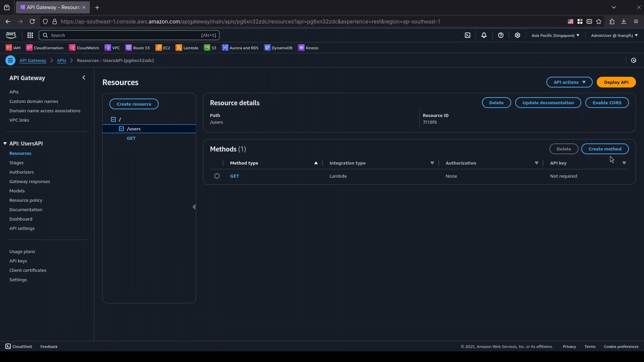This screenshot has height=362, width=644.
Task: Open browser extensions puzzle icon
Action: coord(612,21)
